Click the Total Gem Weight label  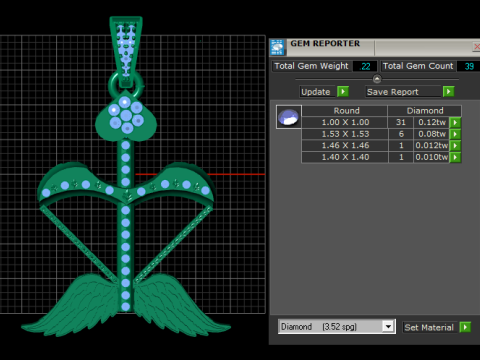tap(311, 66)
